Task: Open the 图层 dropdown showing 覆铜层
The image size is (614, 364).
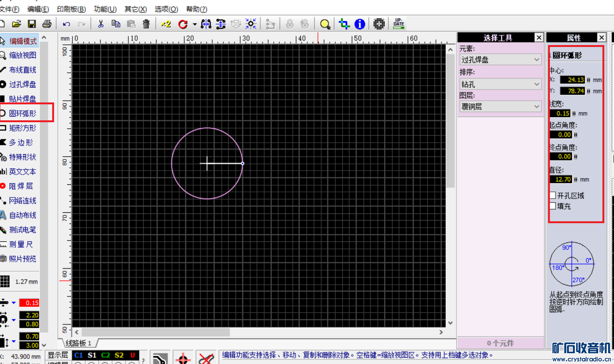Action: (500, 107)
